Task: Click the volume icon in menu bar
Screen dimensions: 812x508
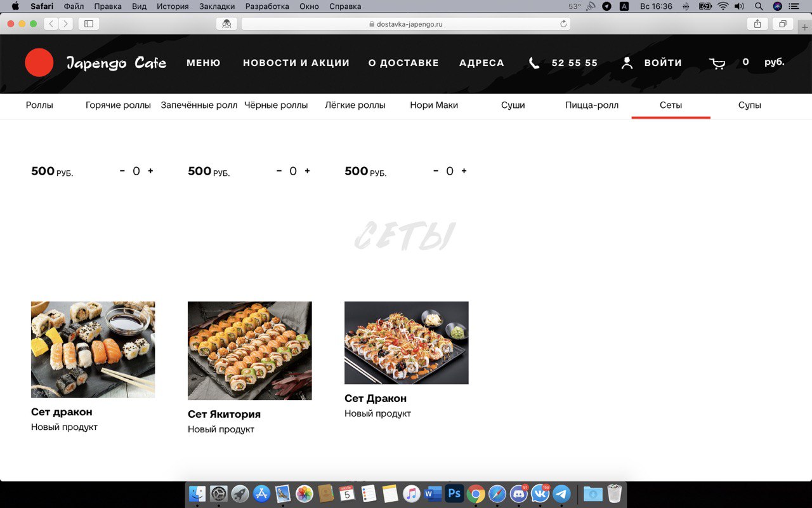Action: (x=740, y=6)
